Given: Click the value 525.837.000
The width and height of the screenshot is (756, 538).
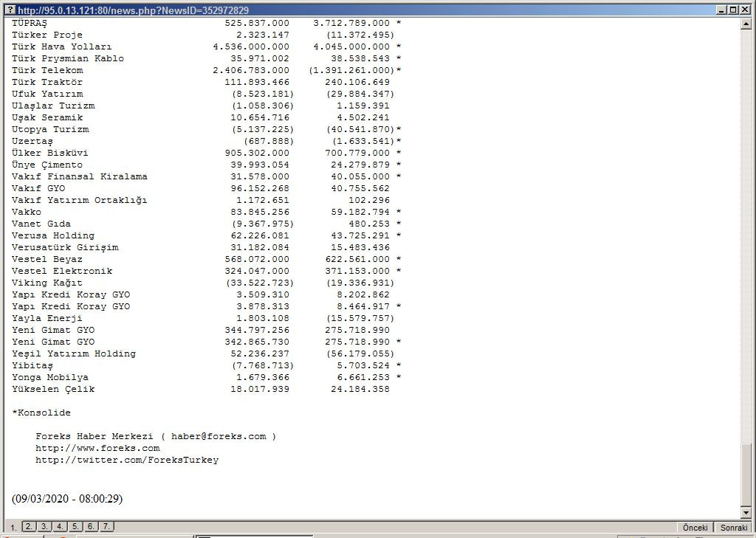Looking at the screenshot, I should pyautogui.click(x=257, y=23).
